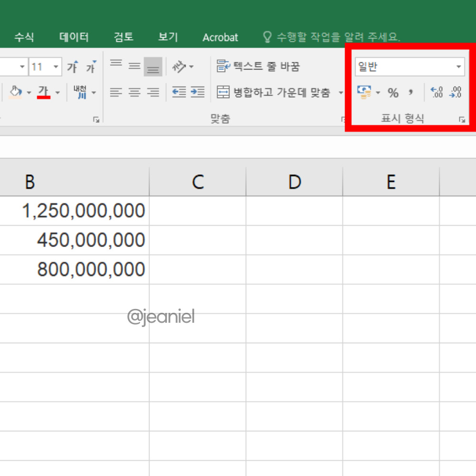Image resolution: width=476 pixels, height=476 pixels.
Task: Switch to the 보기 tab
Action: pos(168,37)
